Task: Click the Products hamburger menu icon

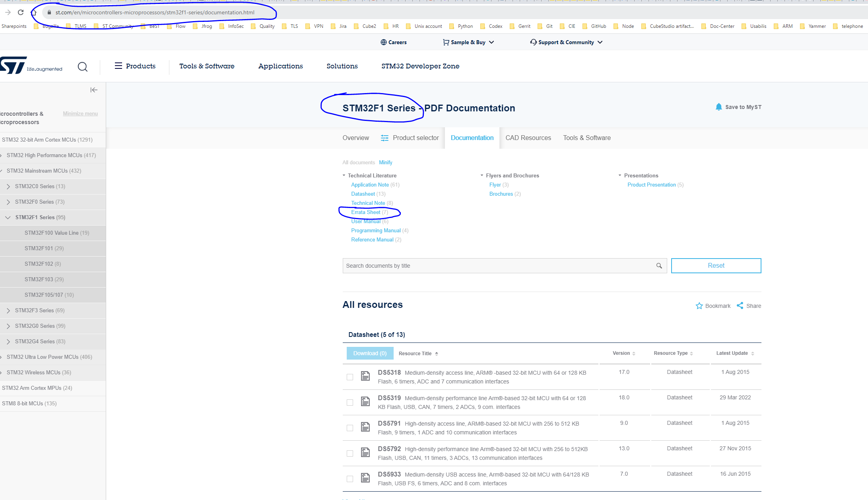Action: point(118,66)
